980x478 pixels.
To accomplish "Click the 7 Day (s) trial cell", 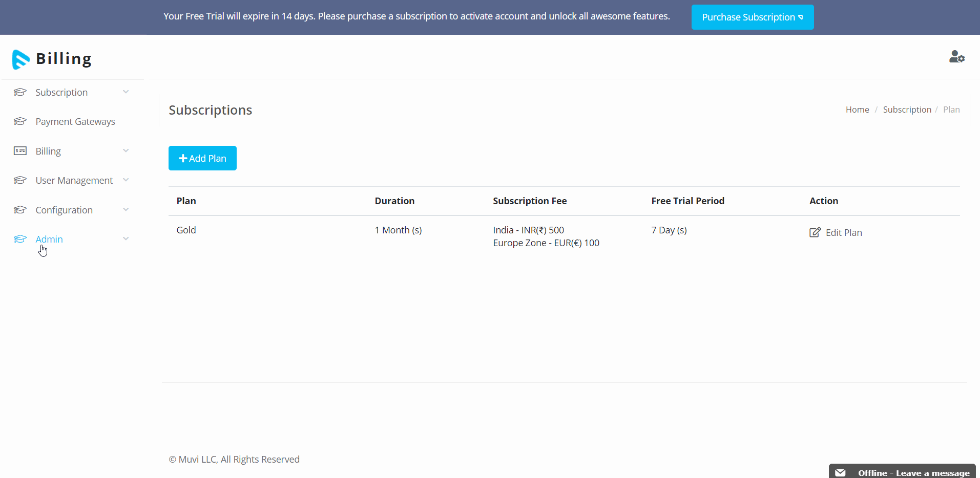I will [669, 230].
